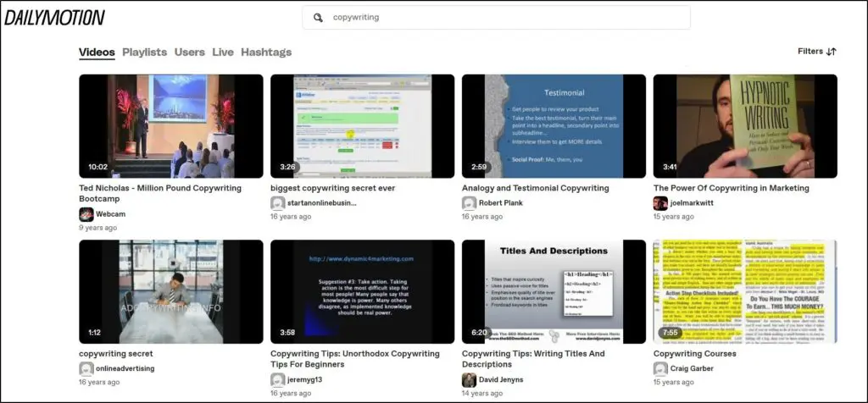Open the Hypnotic Writing book thumbnail

point(745,126)
